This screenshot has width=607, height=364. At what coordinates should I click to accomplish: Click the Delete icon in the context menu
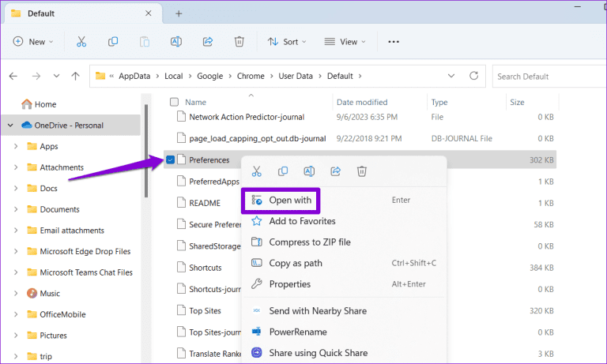[362, 171]
